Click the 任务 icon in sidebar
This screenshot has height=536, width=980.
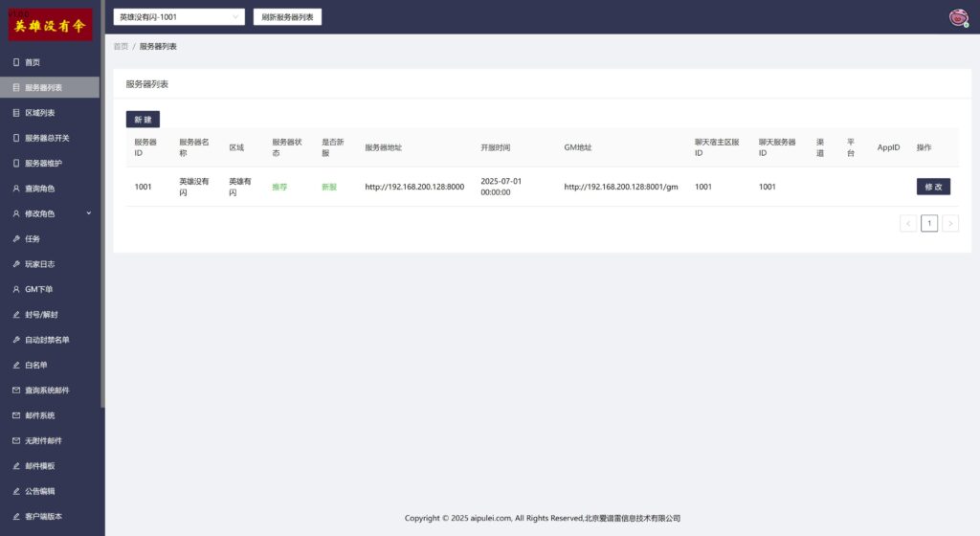[15, 239]
